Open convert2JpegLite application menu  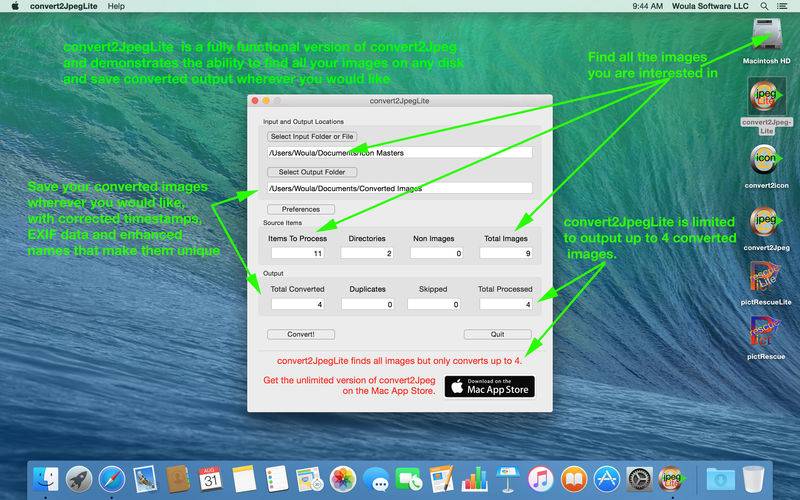point(63,6)
